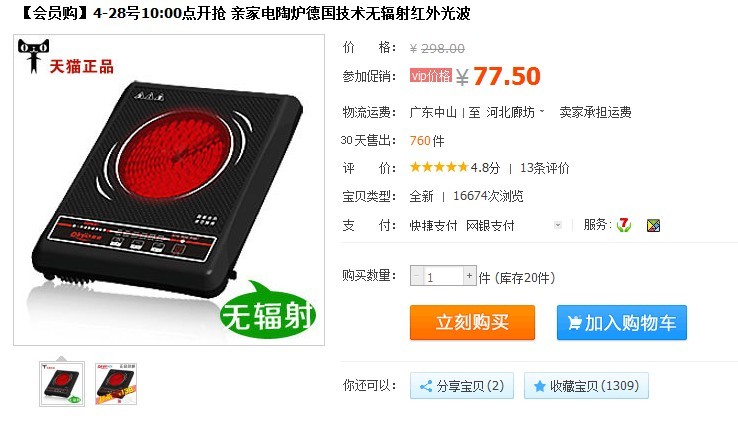Screen dimensions: 738x426
Task: Expand the payment methods dropdown arrow
Action: 558,225
